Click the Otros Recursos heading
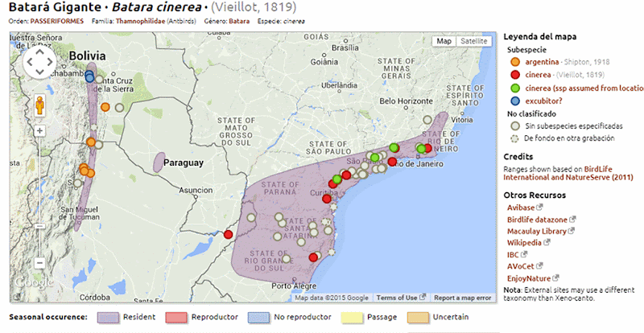644x333 pixels. click(x=535, y=195)
